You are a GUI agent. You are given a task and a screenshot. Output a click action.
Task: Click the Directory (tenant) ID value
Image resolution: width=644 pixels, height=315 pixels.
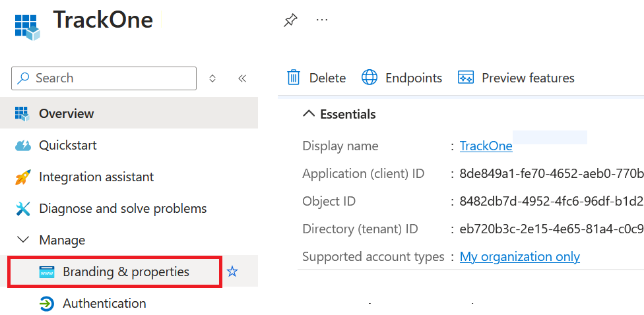pyautogui.click(x=552, y=229)
